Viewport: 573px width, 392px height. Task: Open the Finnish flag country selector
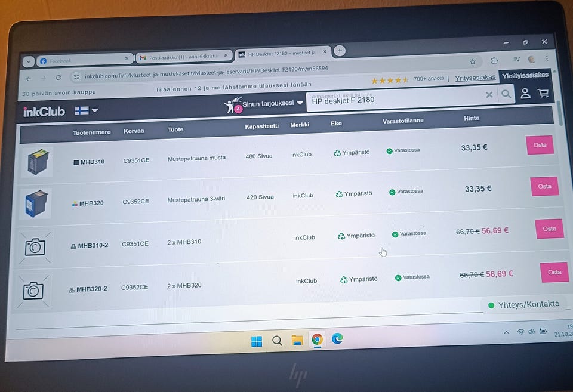click(x=86, y=110)
